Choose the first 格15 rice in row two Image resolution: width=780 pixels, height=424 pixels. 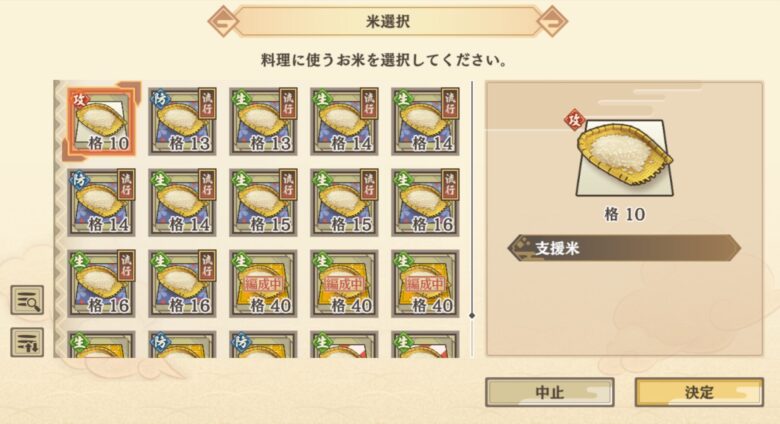[263, 202]
